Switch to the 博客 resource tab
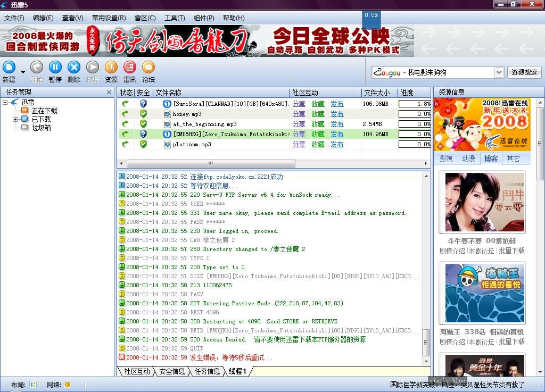Viewport: 545px width, 392px height. (491, 159)
